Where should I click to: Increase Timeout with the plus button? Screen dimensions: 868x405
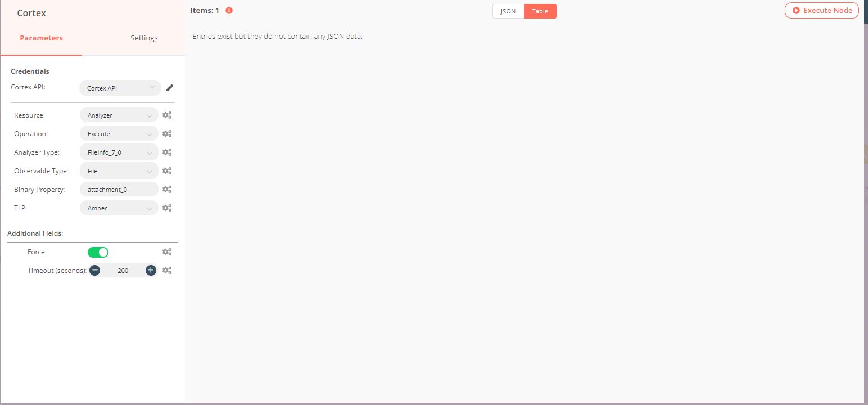coord(151,271)
